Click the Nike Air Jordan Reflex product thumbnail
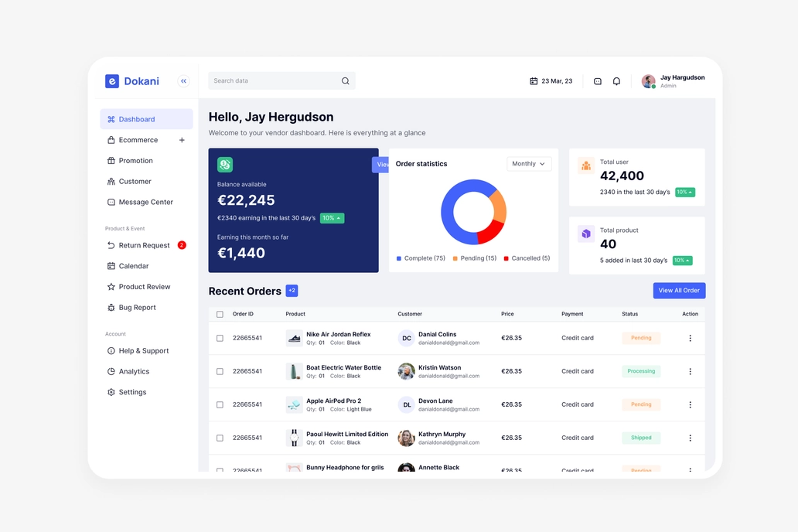The height and width of the screenshot is (532, 798). coord(294,338)
